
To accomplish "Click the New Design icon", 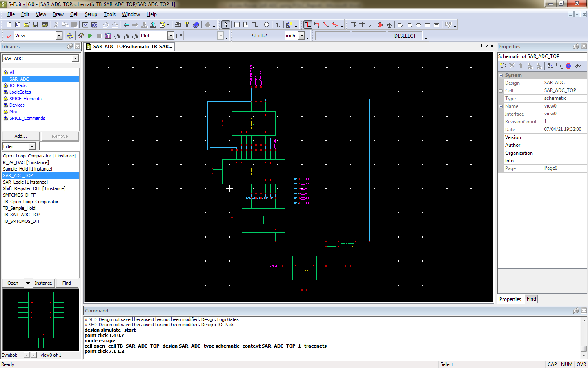I will pos(9,25).
